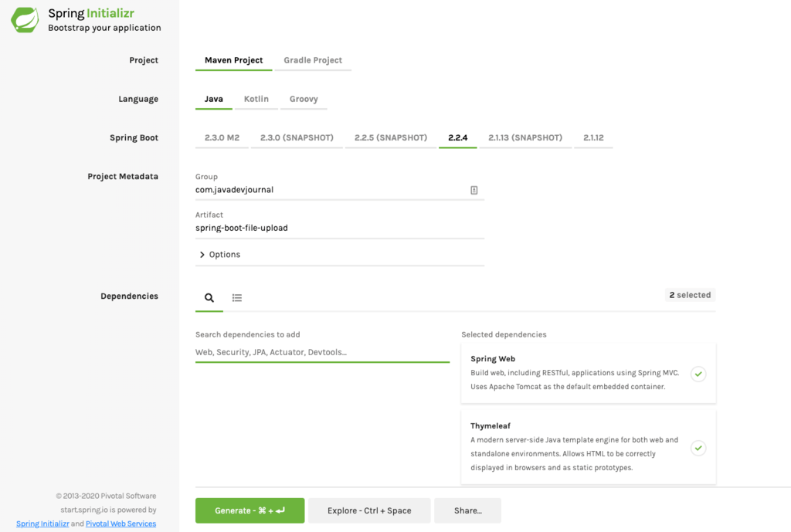Image resolution: width=791 pixels, height=532 pixels.
Task: Select the search magnifier icon under Dependencies
Action: (209, 297)
